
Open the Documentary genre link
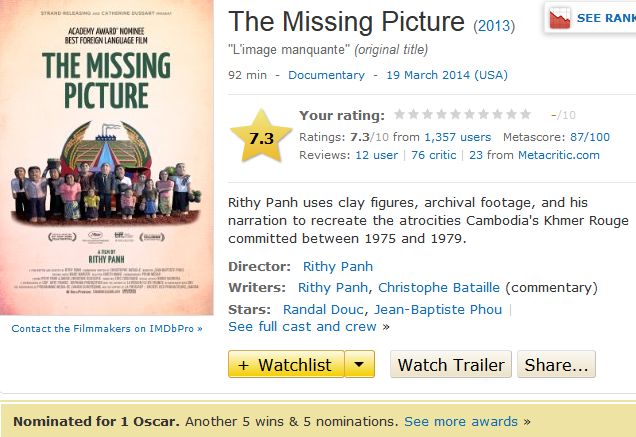coord(326,75)
